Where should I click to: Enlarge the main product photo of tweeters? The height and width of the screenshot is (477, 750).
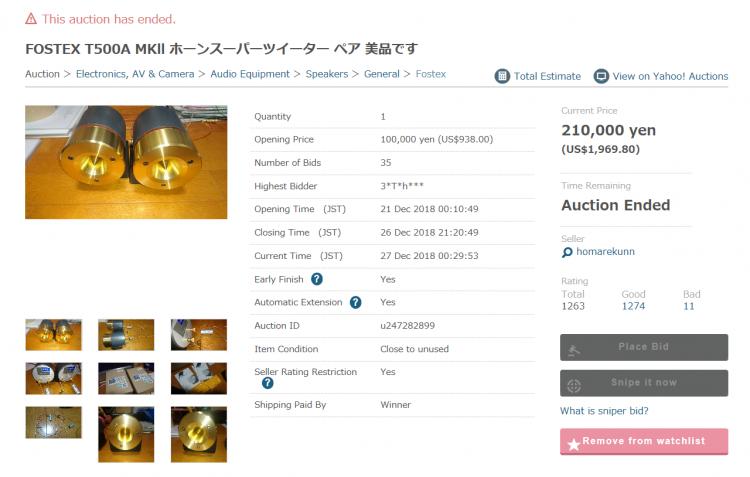(126, 162)
